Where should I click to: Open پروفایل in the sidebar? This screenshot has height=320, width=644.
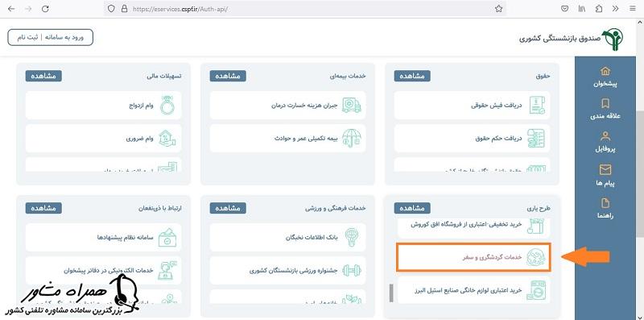tap(605, 143)
